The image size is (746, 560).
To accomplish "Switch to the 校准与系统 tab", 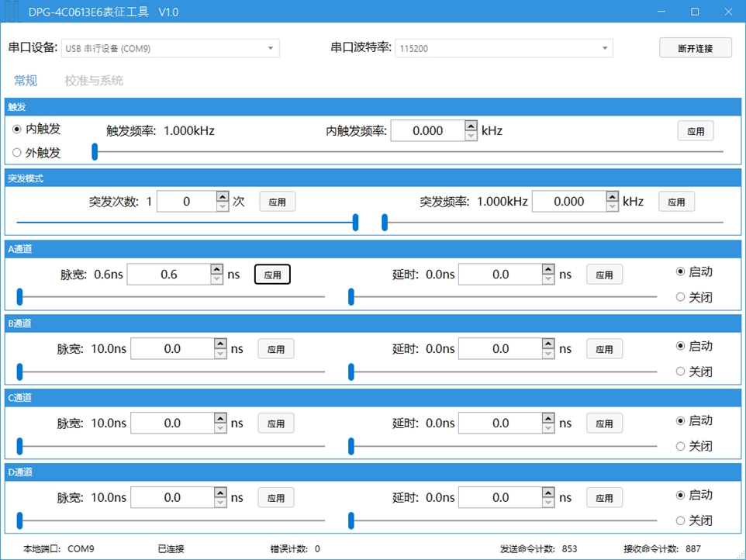I will [x=92, y=80].
